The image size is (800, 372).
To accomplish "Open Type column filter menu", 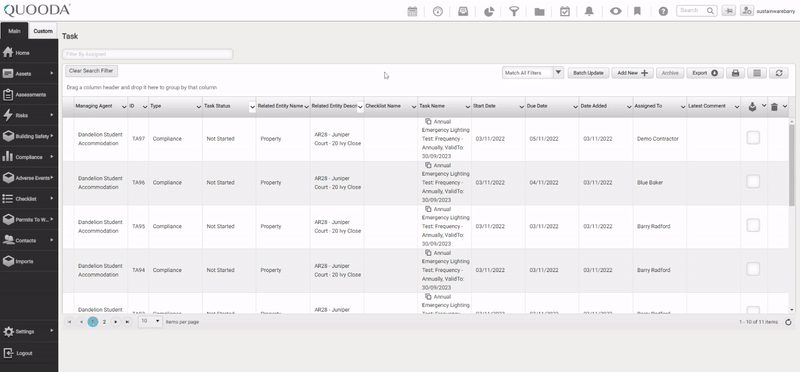I will click(x=198, y=107).
